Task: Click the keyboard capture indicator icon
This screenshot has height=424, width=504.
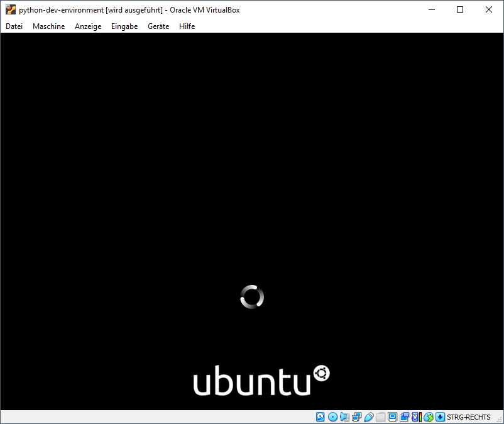Action: tap(440, 416)
